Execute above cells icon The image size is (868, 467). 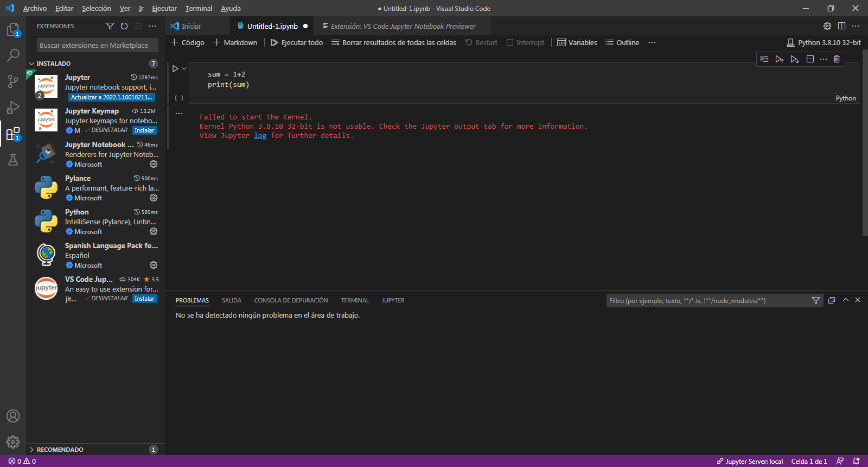coord(780,59)
